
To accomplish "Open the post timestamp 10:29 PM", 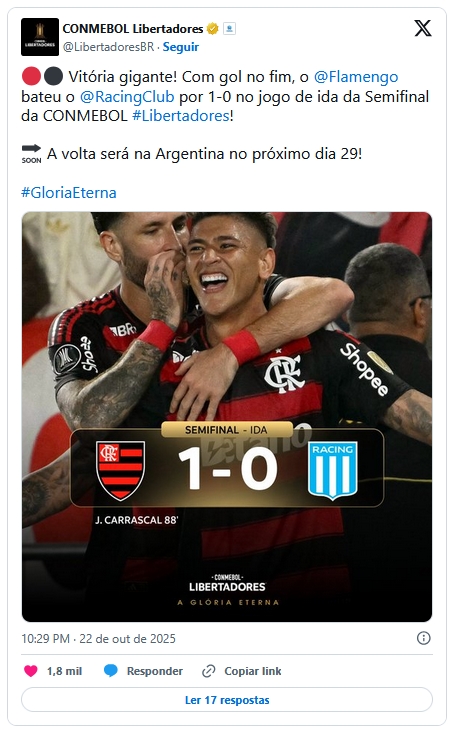I will pyautogui.click(x=45, y=639).
